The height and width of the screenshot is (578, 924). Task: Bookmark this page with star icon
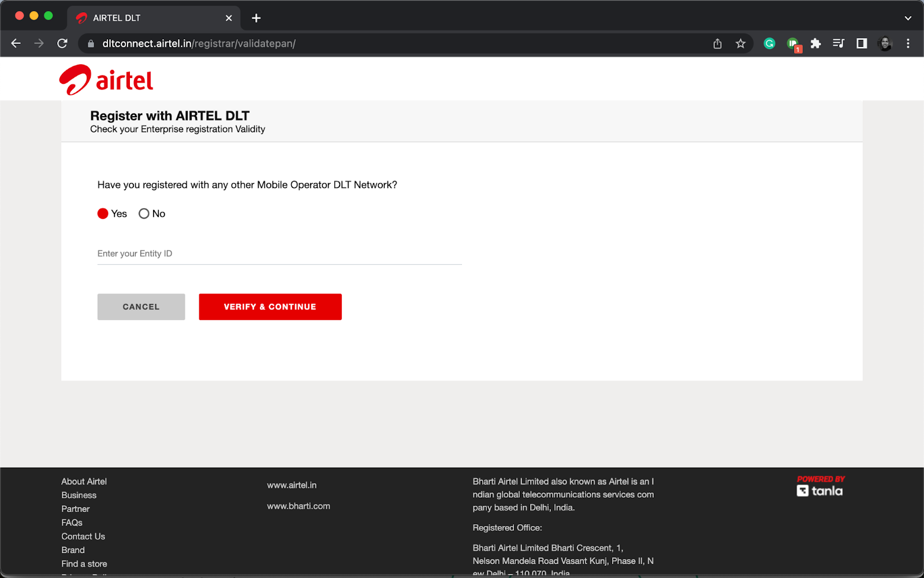pos(740,43)
